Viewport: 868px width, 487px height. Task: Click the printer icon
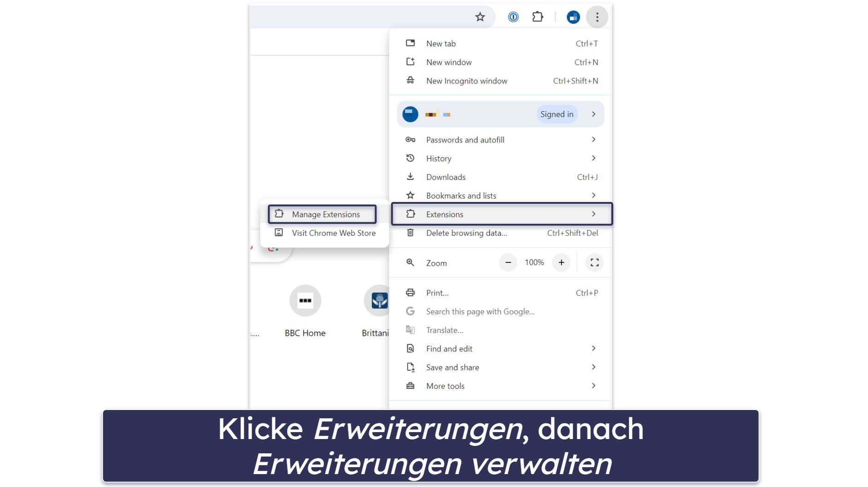coord(410,293)
